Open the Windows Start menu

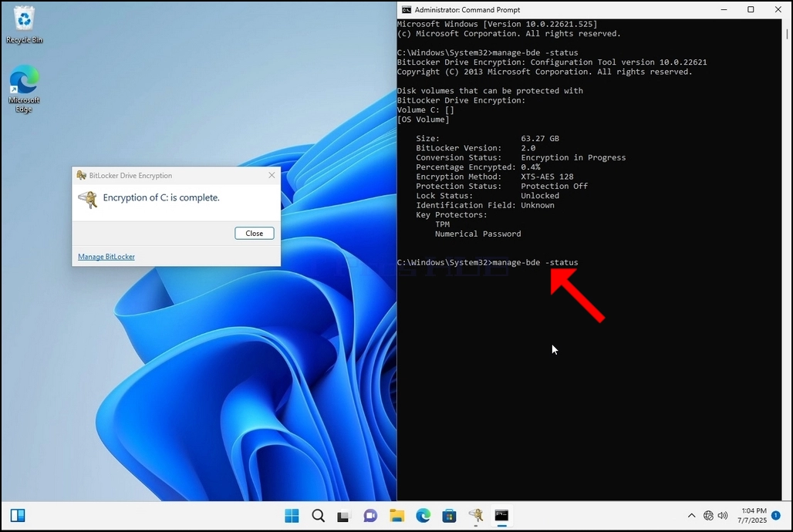pyautogui.click(x=292, y=515)
